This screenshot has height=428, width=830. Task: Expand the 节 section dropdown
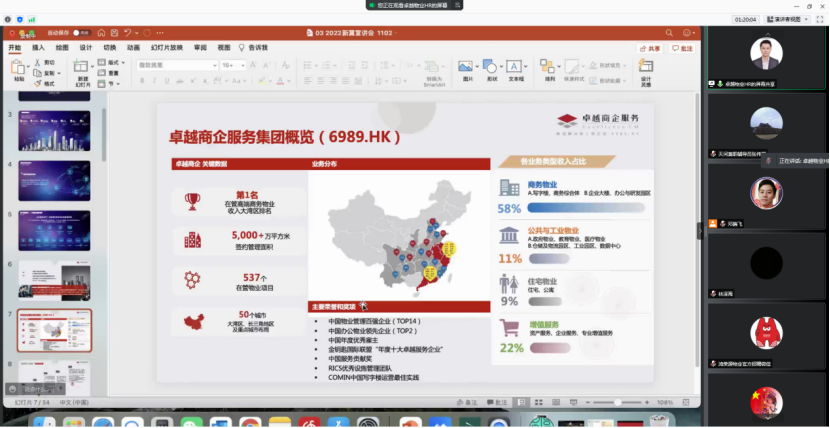(x=118, y=84)
